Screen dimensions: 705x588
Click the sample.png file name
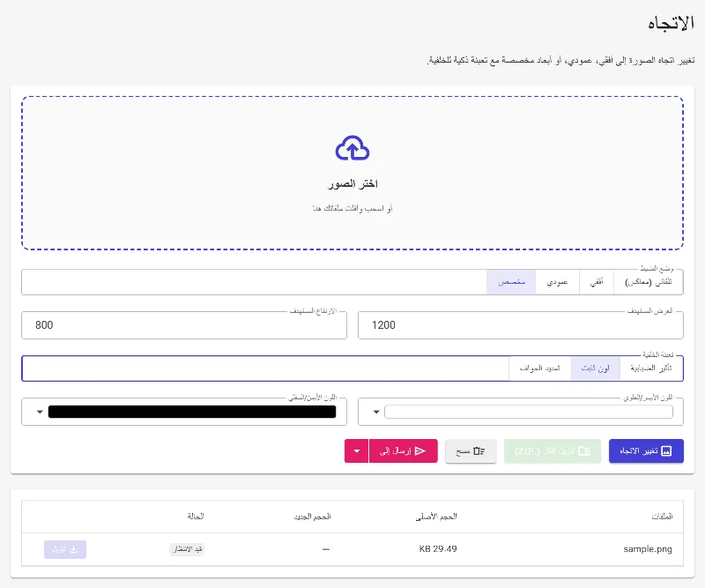point(648,549)
